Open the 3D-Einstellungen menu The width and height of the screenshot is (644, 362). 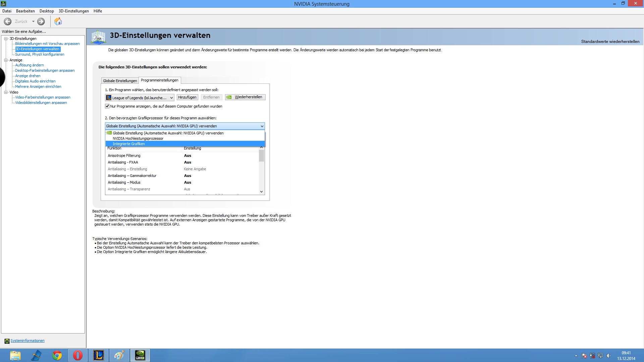(x=73, y=11)
